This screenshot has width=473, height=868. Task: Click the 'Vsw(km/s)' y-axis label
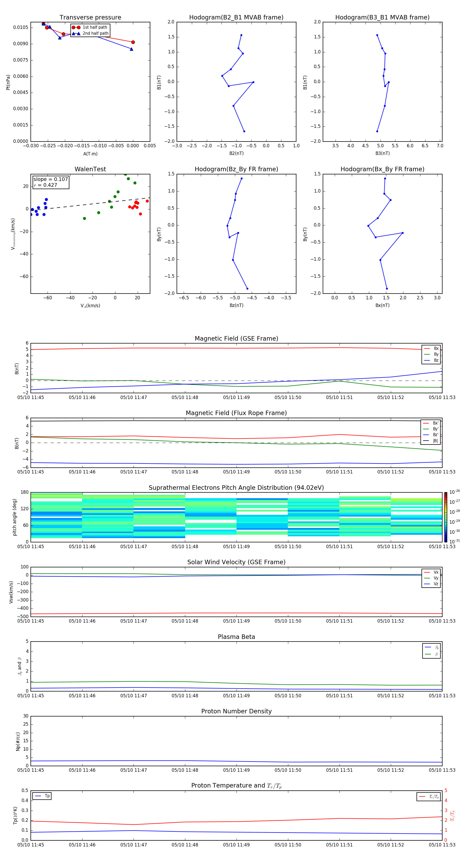tap(11, 592)
